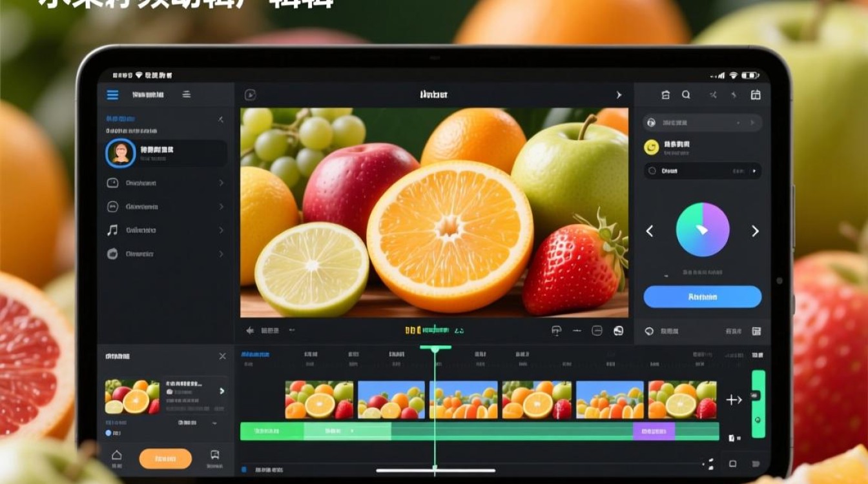Click the circular teal-purple color dial
The image size is (868, 484).
[x=703, y=230]
